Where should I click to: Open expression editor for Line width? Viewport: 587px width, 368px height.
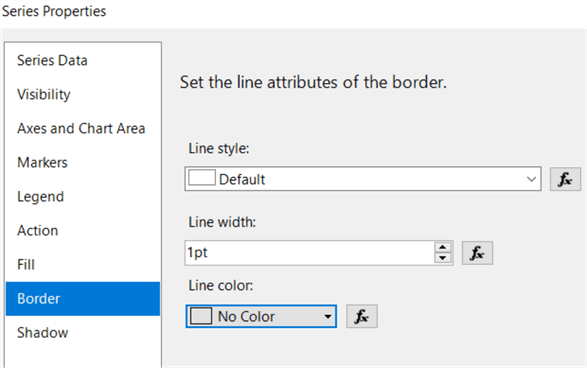click(477, 253)
